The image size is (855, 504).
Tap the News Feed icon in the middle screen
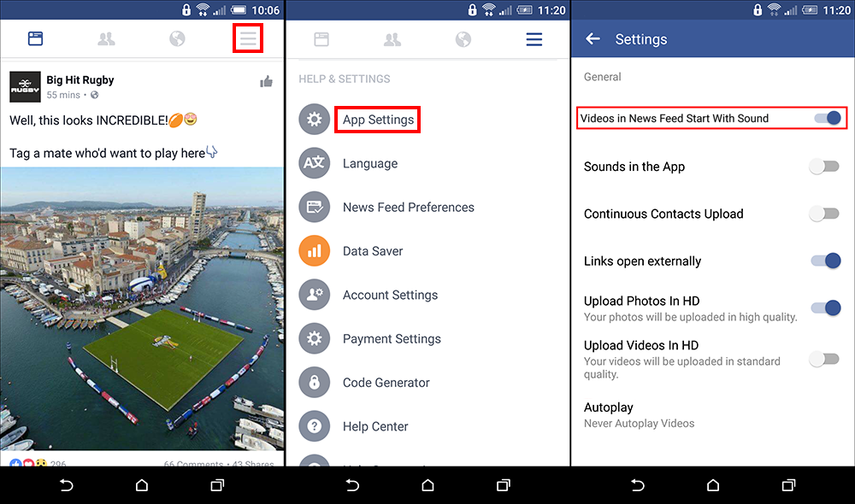(x=321, y=39)
